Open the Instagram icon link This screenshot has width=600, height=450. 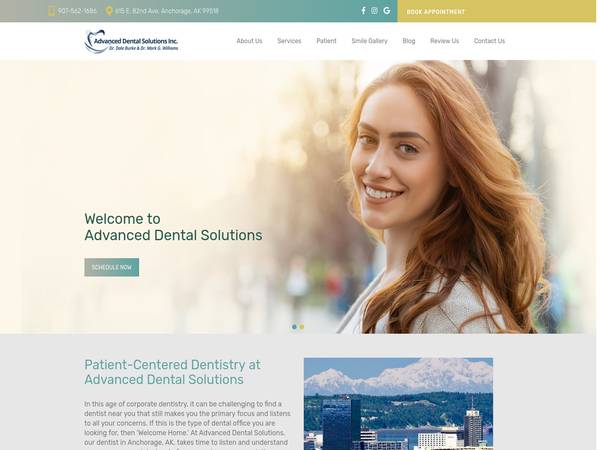(x=374, y=11)
